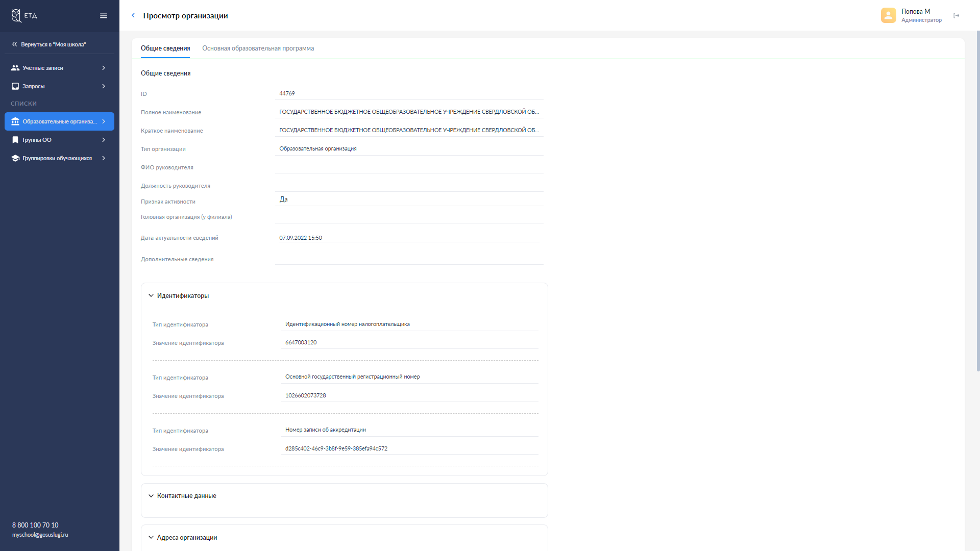Open the user avatar icon

(x=888, y=15)
